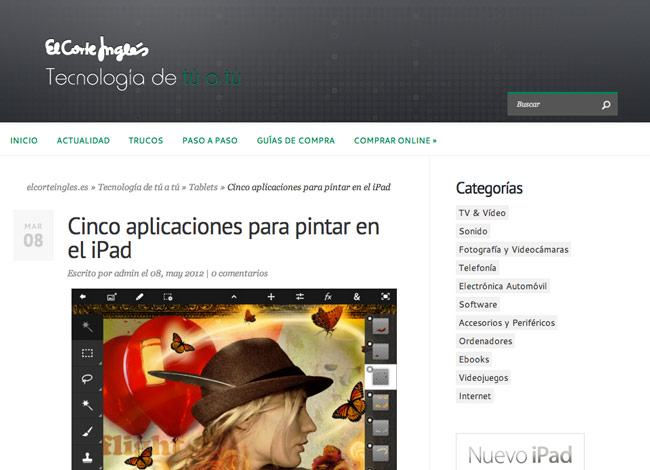Select the lasso tool in the app image
This screenshot has width=650, height=470.
click(87, 379)
